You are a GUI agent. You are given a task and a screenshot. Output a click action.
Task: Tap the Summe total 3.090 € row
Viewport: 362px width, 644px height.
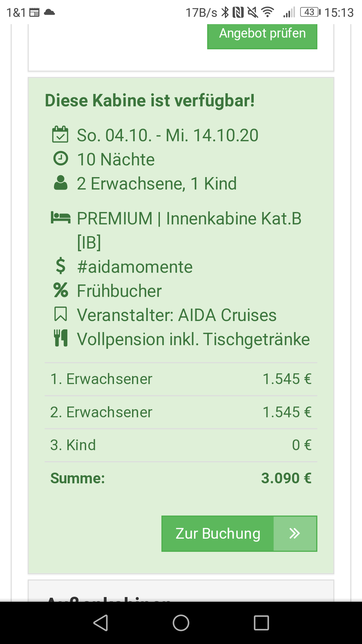181,478
